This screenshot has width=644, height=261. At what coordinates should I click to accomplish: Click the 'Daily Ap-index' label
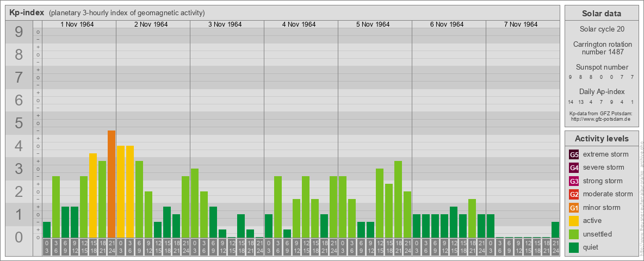point(602,91)
